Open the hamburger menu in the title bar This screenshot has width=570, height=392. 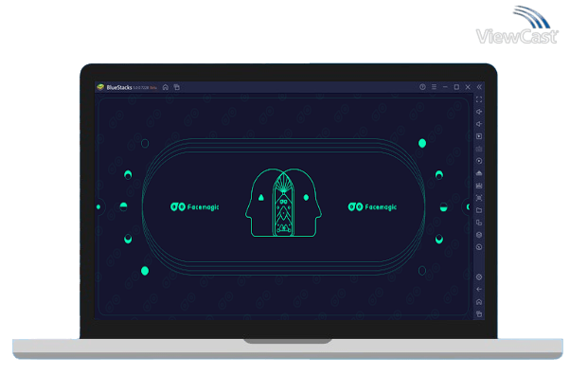[x=434, y=87]
